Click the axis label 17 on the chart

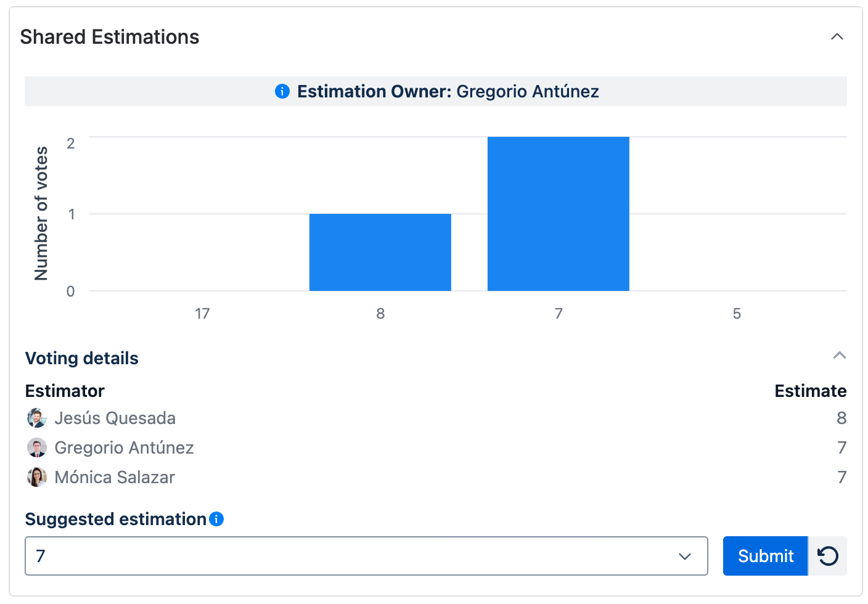coord(203,313)
